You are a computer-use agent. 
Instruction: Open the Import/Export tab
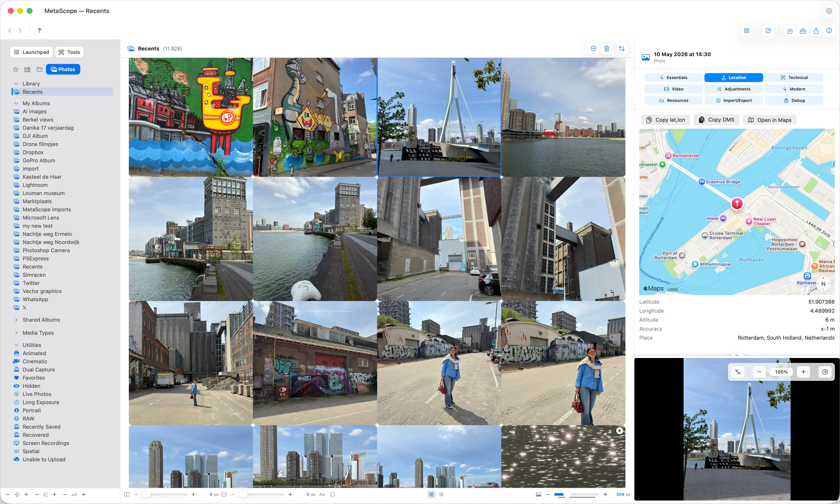733,100
